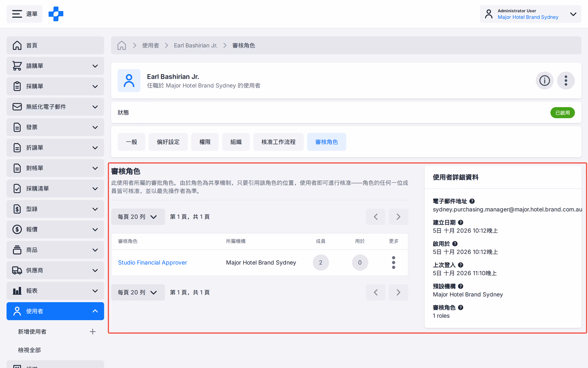The height and width of the screenshot is (368, 588).
Task: Open 檢視全部 under 使用者
Action: (x=29, y=350)
